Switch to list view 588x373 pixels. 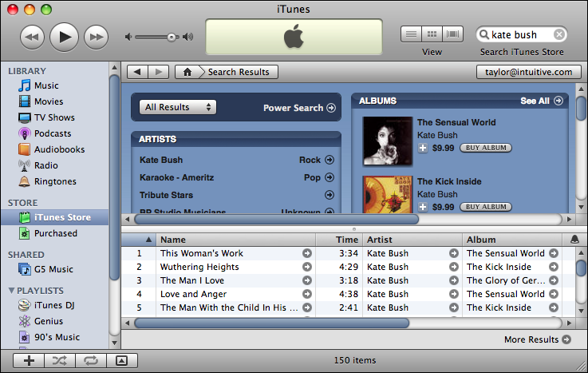pos(411,34)
